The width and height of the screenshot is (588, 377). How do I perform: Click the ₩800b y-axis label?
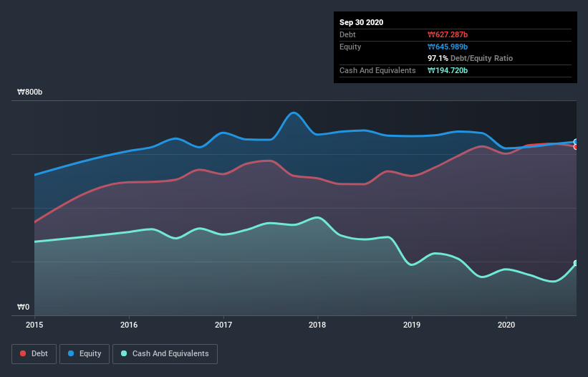pyautogui.click(x=30, y=92)
